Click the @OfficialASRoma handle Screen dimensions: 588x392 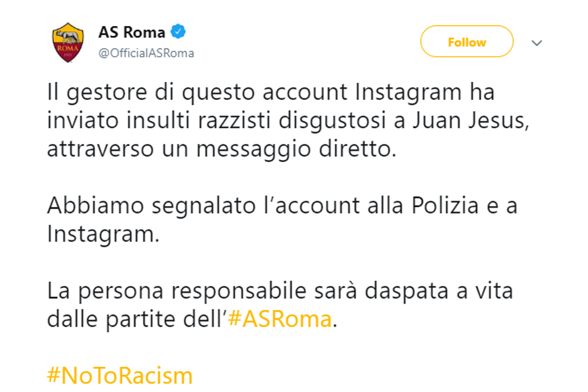tap(147, 53)
